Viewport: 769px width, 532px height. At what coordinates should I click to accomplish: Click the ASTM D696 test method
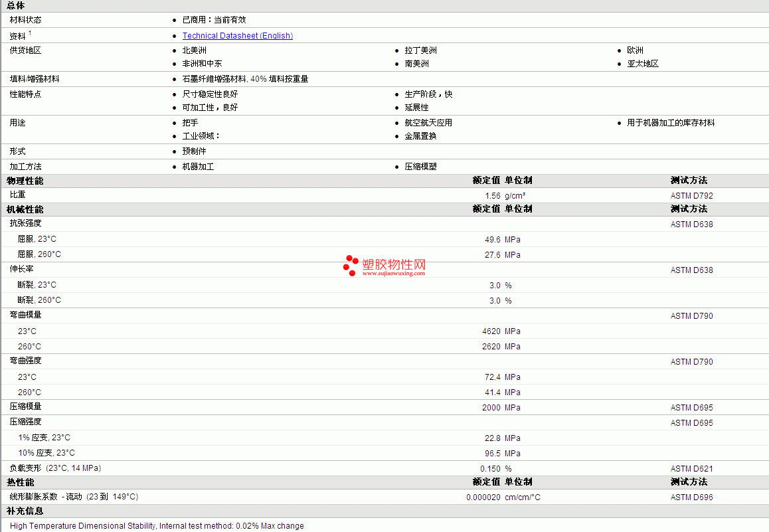691,497
